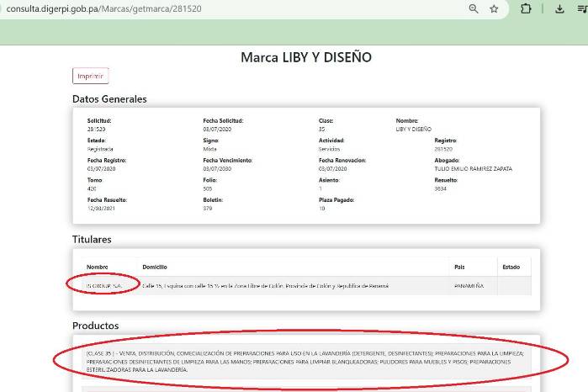Select Boletín value 379

point(208,208)
